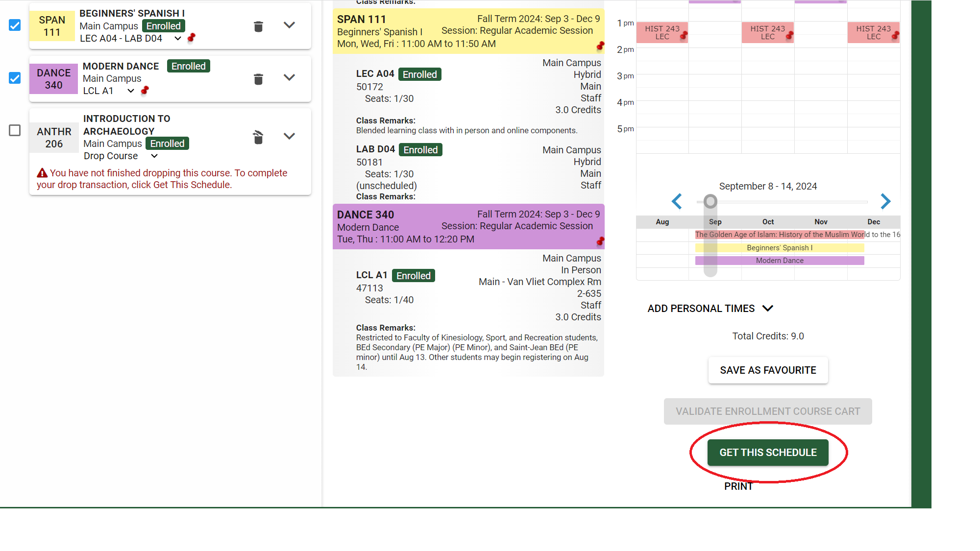Go to next week with right arrow
The image size is (980, 551).
click(885, 201)
